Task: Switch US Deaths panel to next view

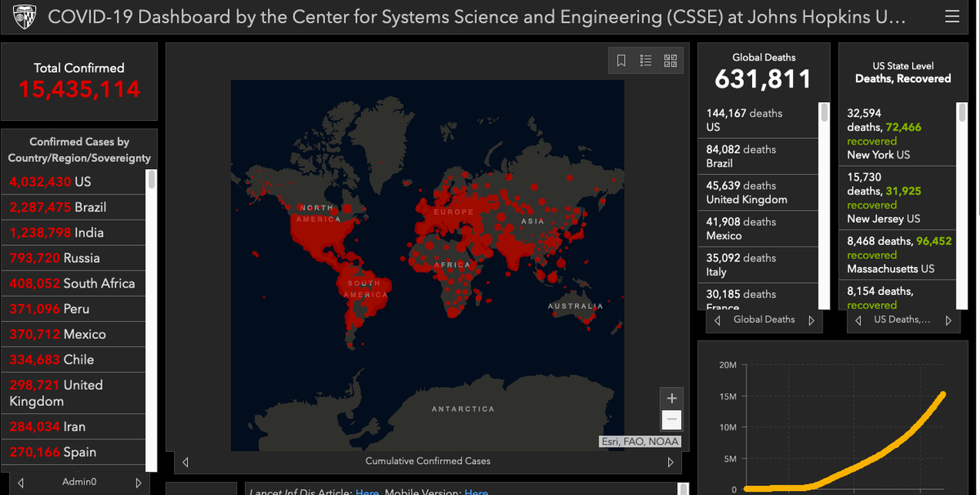Action: [x=948, y=320]
